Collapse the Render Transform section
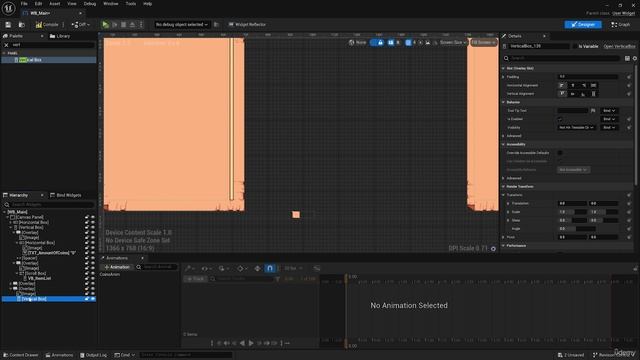Viewport: 640px width, 360px height. click(x=503, y=187)
